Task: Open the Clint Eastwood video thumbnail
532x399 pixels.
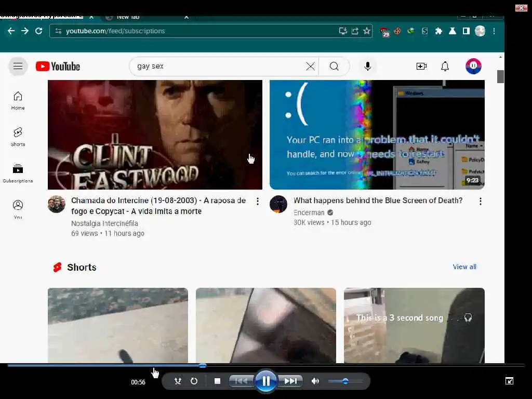Action: coord(155,135)
